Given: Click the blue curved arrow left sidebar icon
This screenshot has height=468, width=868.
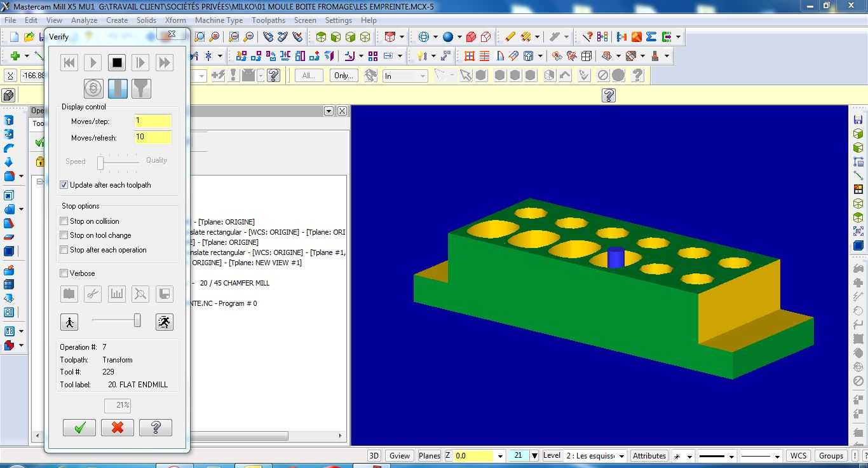Looking at the screenshot, I should [10, 148].
